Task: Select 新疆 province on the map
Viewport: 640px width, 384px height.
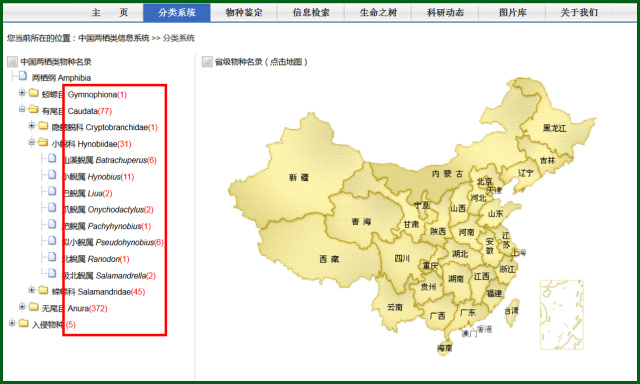Action: (299, 178)
